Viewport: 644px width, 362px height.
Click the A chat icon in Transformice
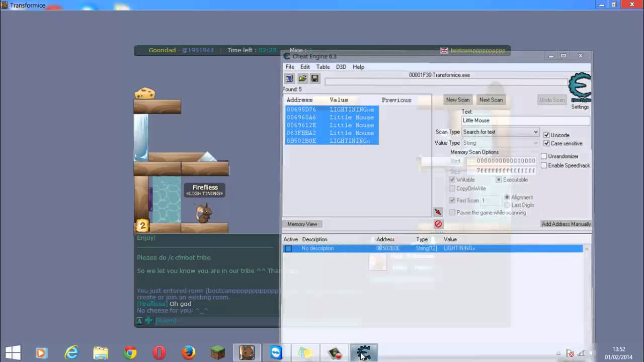pyautogui.click(x=139, y=320)
